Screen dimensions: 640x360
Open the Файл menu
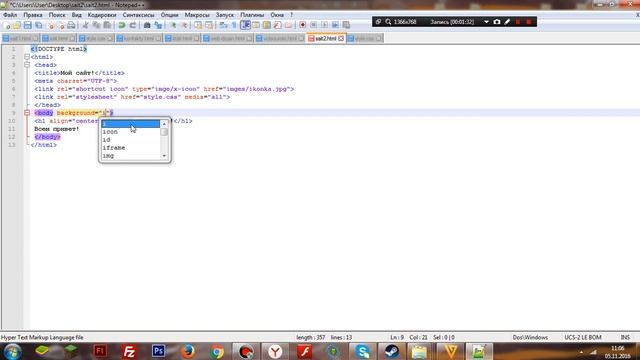(10, 15)
